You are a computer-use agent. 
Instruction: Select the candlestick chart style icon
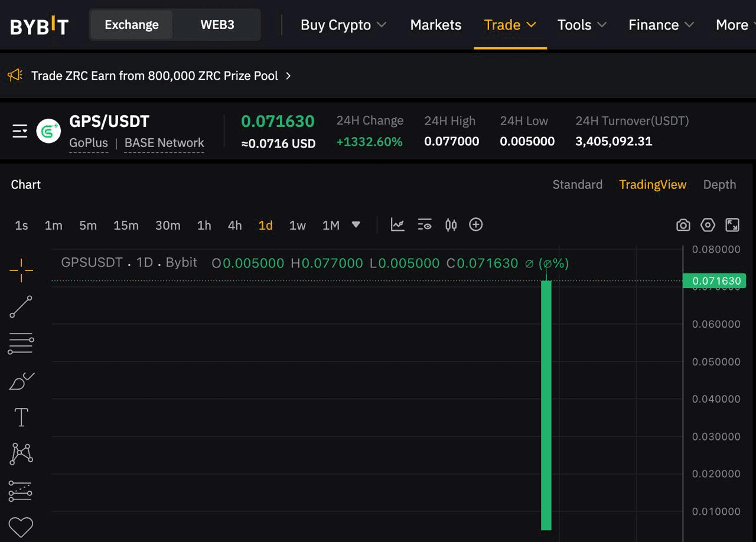pos(451,225)
